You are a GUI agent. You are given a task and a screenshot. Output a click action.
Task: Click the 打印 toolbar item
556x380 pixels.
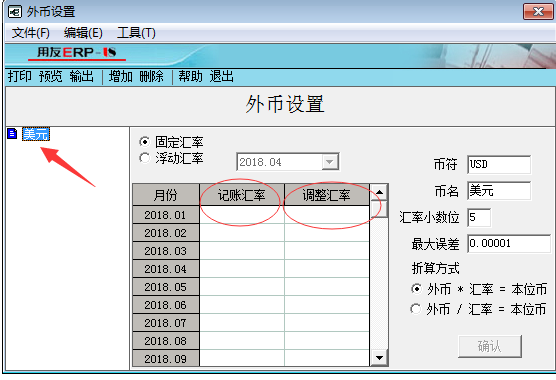[x=20, y=77]
